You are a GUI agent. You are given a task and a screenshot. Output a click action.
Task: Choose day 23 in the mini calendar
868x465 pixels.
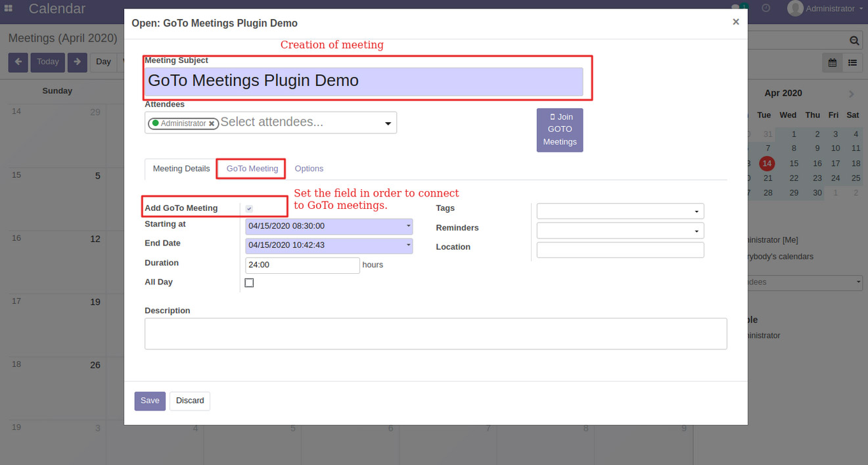(817, 178)
